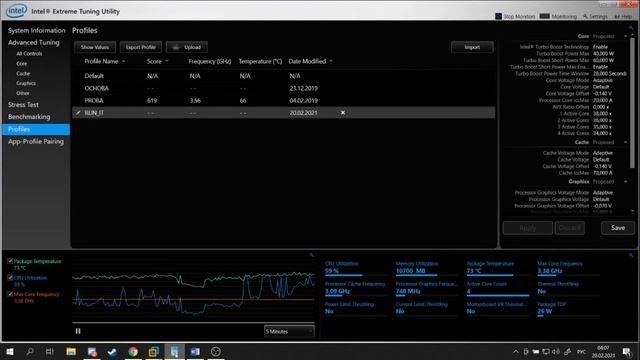Open App-Profile Pairing section
640x360 pixels.
pyautogui.click(x=36, y=142)
